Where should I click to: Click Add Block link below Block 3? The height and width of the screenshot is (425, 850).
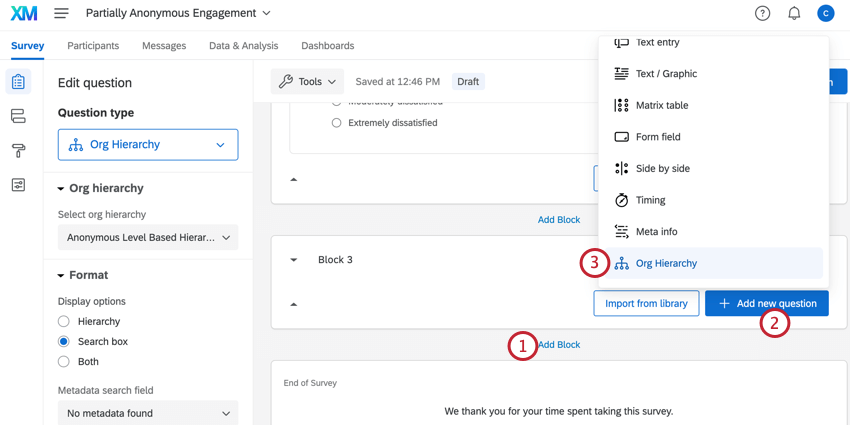[x=559, y=345]
